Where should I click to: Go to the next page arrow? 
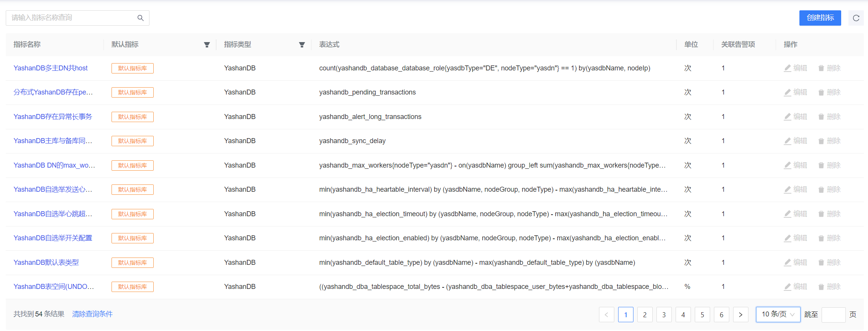pos(740,315)
